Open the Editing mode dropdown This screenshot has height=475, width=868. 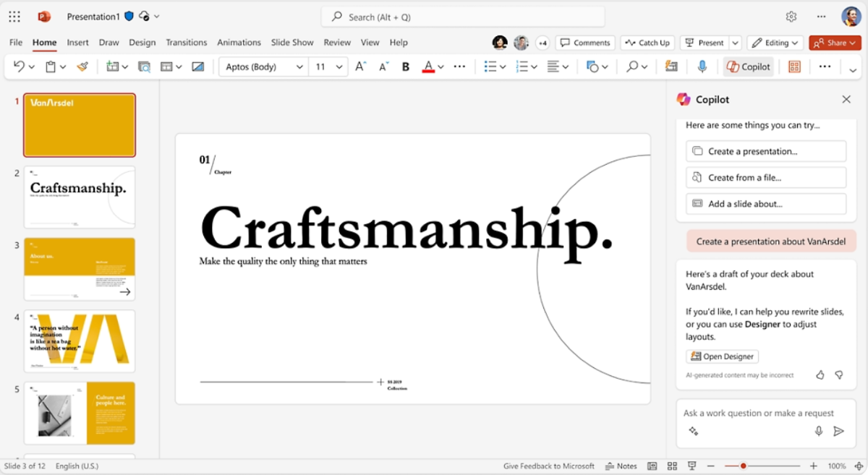point(775,43)
